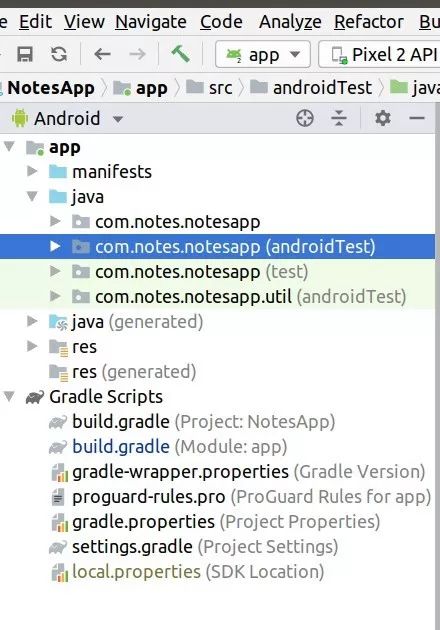Expand com.notes.notesapp (androidTest) package arrow

[55, 246]
